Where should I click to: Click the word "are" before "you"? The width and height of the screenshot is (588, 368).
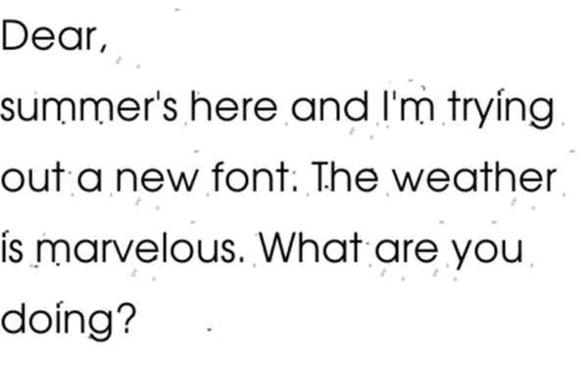407,250
